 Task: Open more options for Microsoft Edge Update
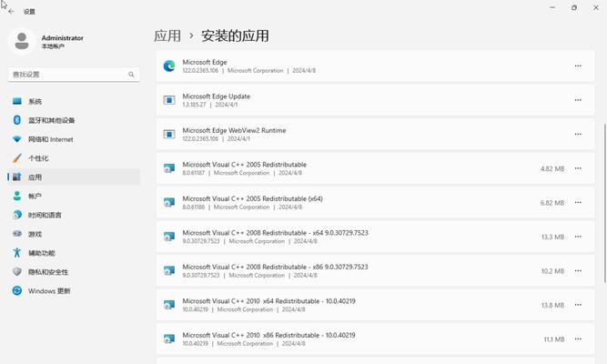click(x=578, y=100)
